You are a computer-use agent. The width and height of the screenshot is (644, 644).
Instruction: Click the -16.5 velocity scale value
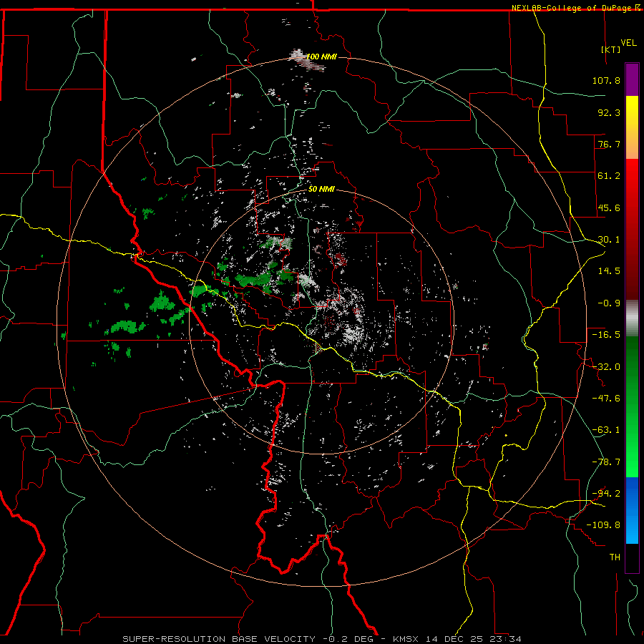click(x=606, y=335)
